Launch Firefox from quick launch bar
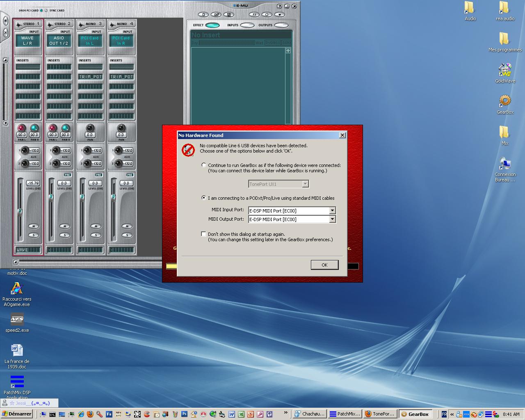 coord(90,414)
